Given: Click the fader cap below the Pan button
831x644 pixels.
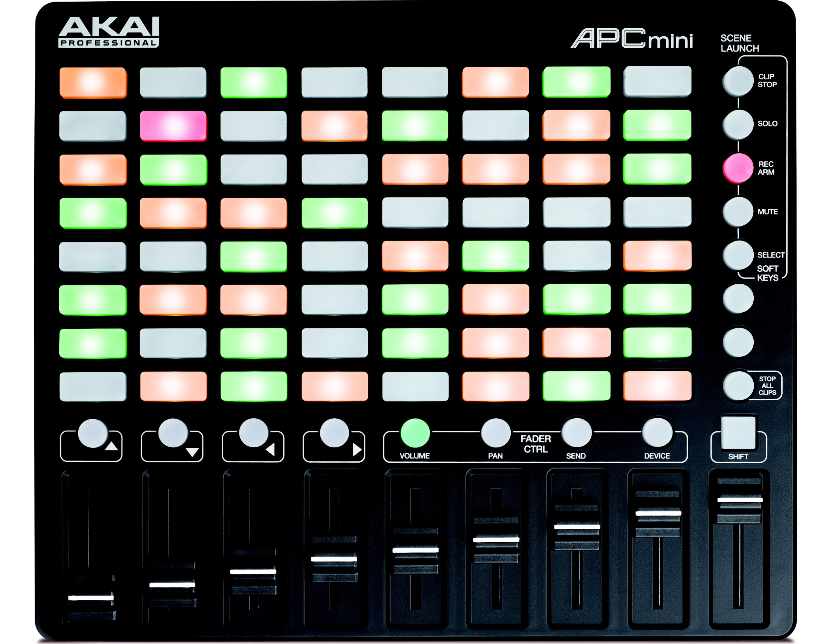Looking at the screenshot, I should point(496,540).
